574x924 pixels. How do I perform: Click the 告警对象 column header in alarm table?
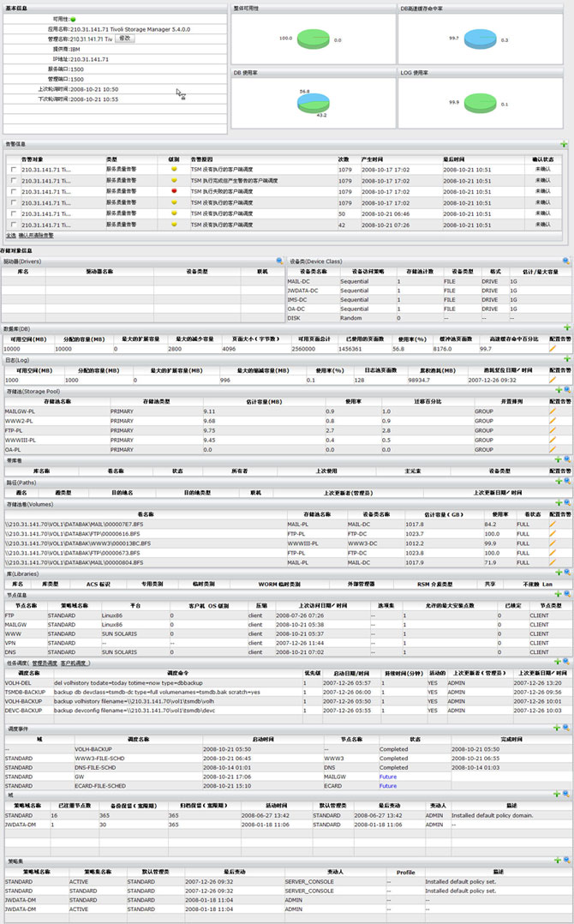[34, 159]
